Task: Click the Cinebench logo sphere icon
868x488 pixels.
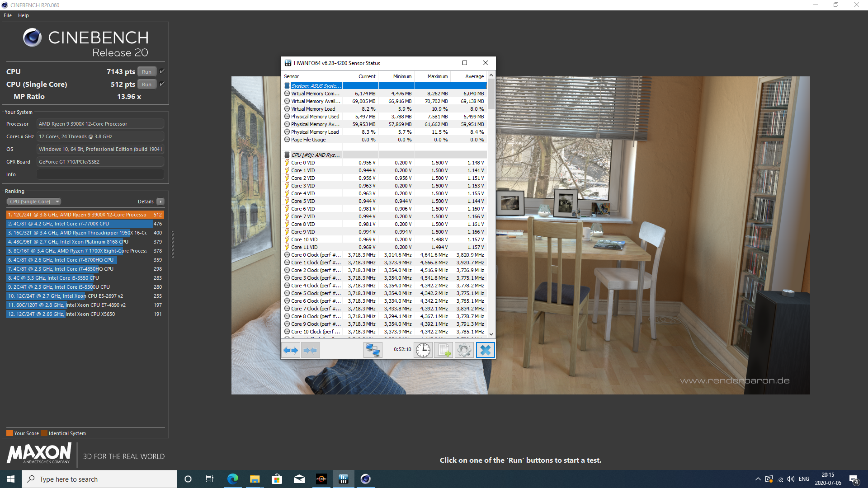Action: 33,38
